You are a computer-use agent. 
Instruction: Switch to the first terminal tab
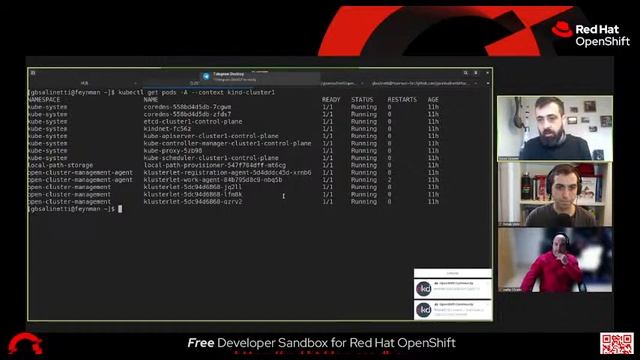(84, 83)
